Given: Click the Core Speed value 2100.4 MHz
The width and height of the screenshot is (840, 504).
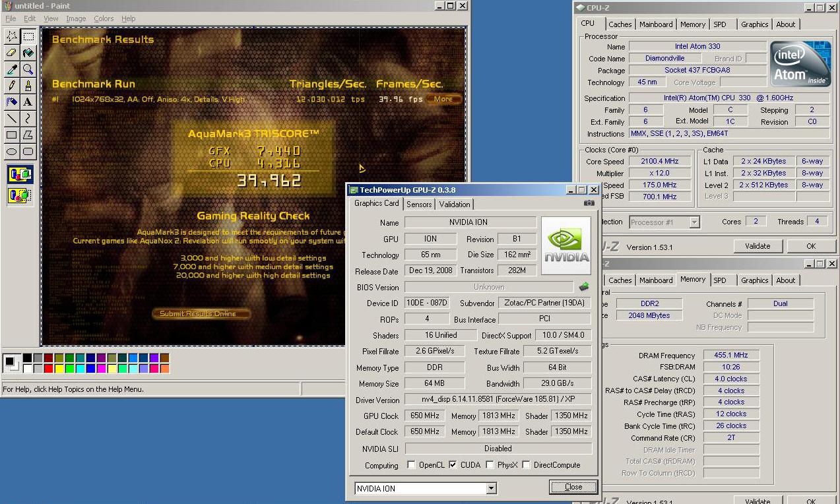Looking at the screenshot, I should (659, 161).
